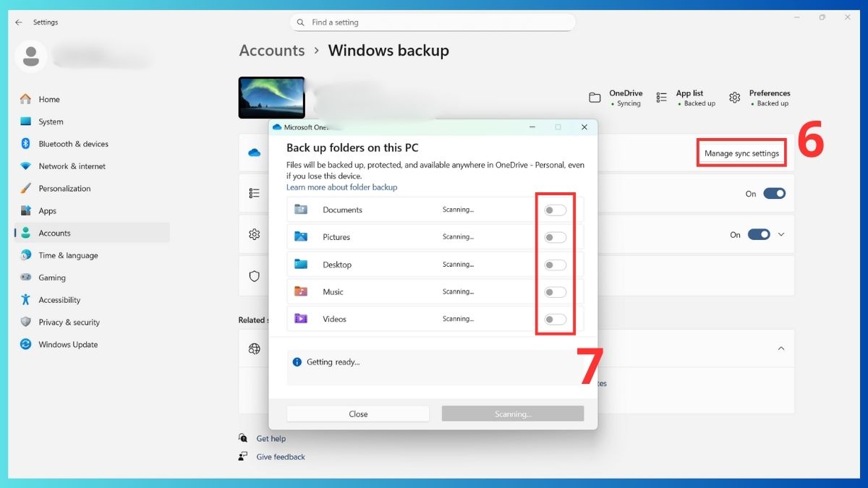Expand the preferences row chevron
Viewport: 868px width, 488px height.
tap(781, 234)
